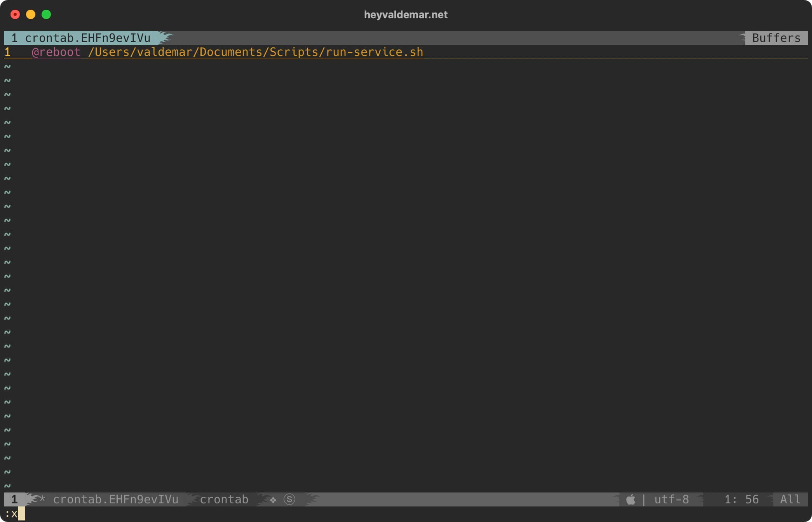Click the circled S indicator icon

click(289, 499)
